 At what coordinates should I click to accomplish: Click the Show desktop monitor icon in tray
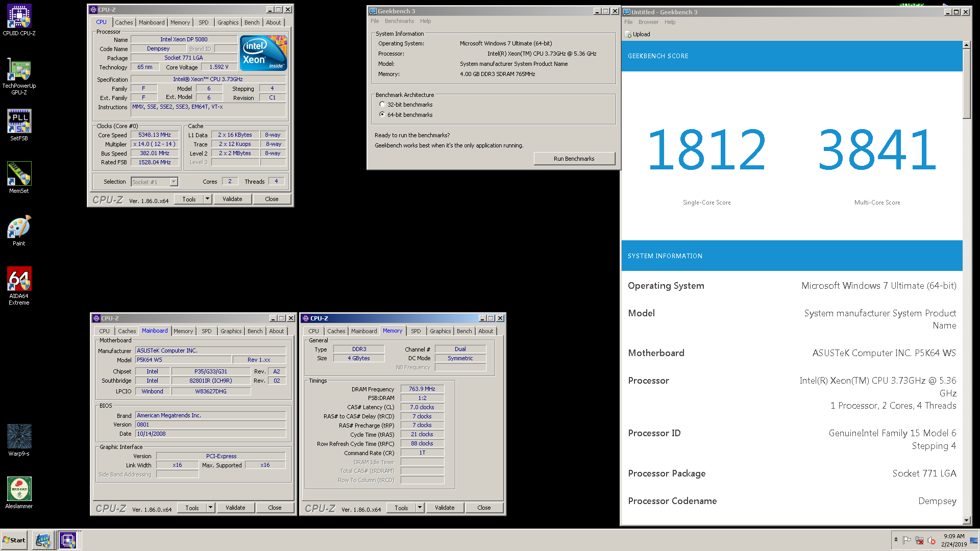tap(974, 540)
